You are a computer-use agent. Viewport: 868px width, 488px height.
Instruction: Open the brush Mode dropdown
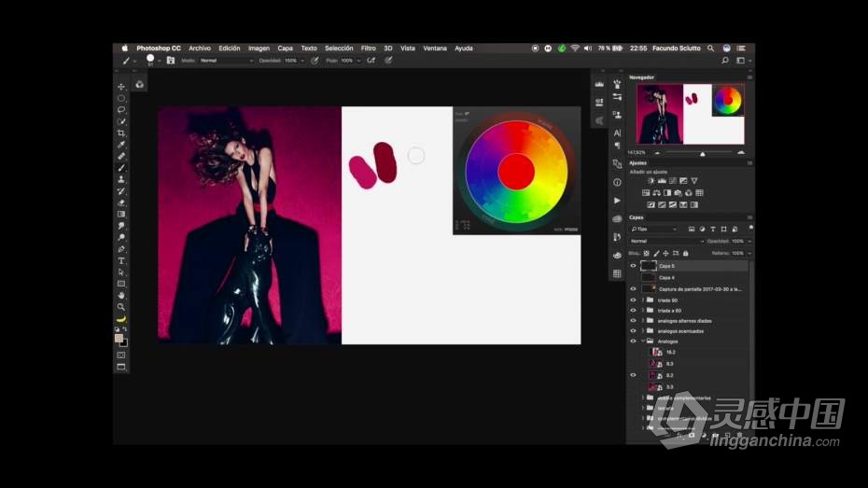[x=227, y=61]
